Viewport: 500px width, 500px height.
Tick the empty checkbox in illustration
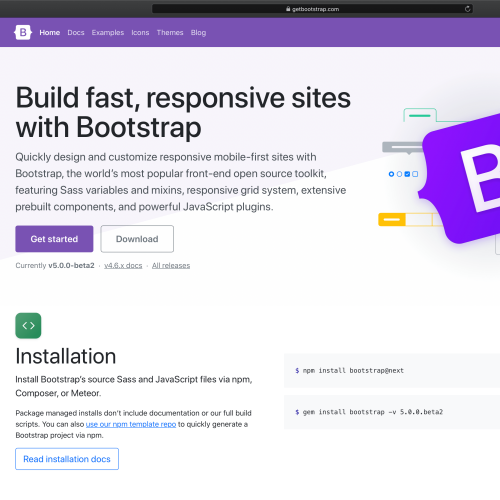(415, 174)
